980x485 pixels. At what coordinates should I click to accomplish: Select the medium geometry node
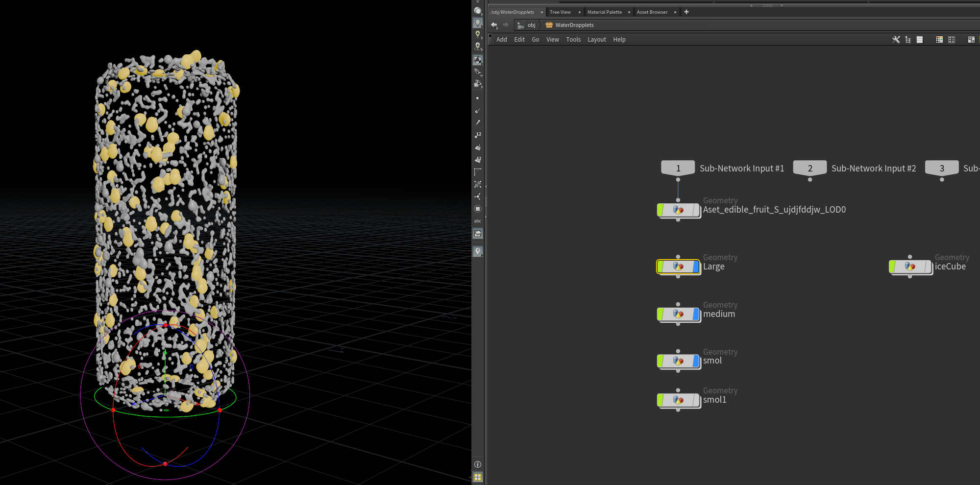coord(679,314)
